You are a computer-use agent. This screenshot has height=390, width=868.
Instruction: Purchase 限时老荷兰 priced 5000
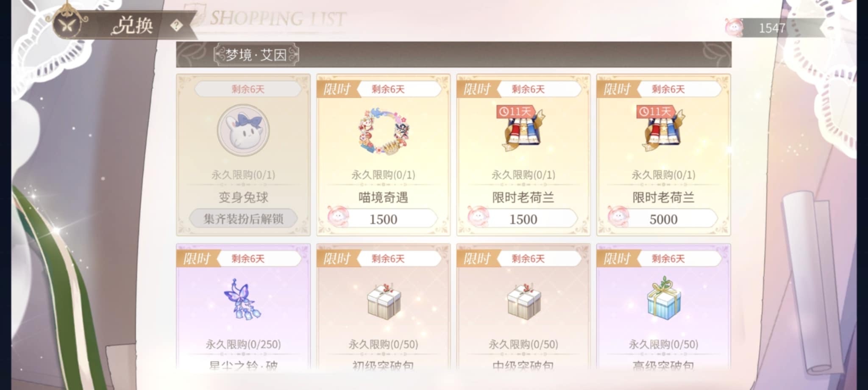pyautogui.click(x=663, y=219)
